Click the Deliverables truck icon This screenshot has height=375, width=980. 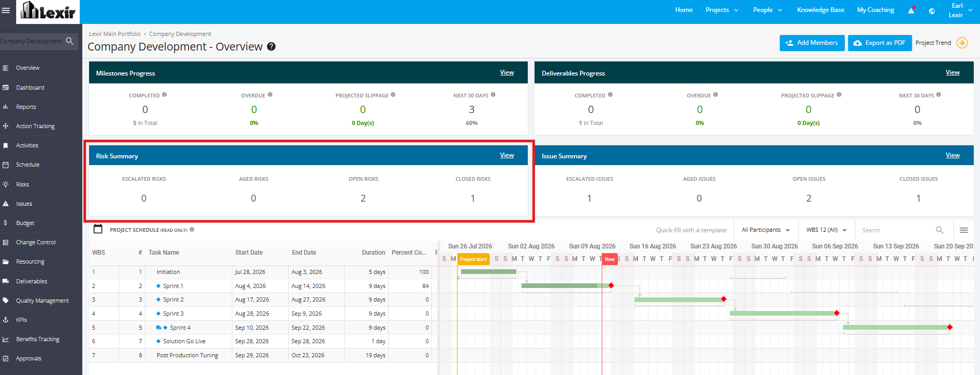(x=5, y=281)
